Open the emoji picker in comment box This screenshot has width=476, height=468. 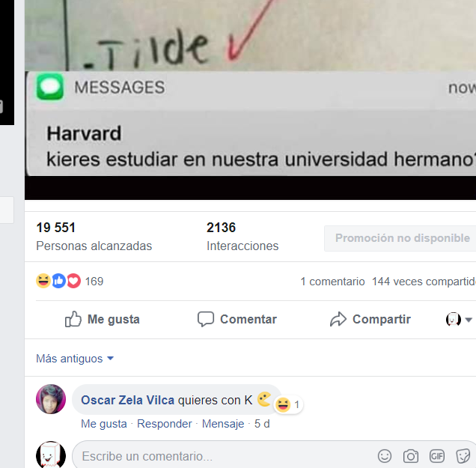(385, 456)
